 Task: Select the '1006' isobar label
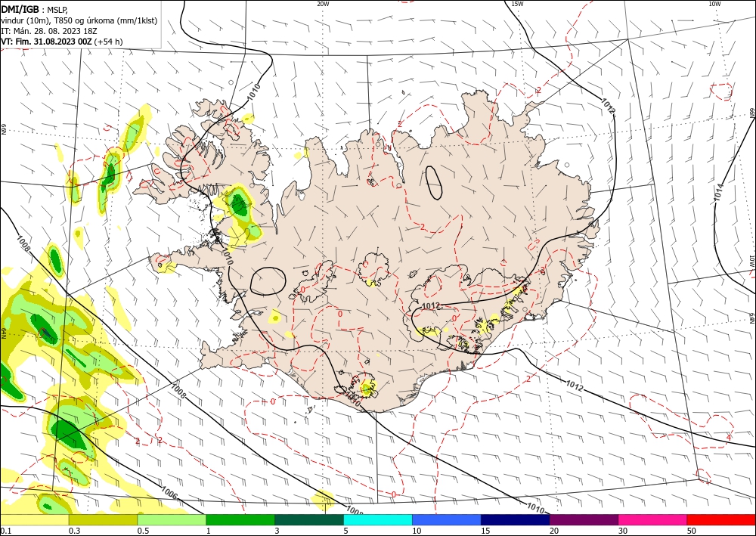[x=169, y=493]
